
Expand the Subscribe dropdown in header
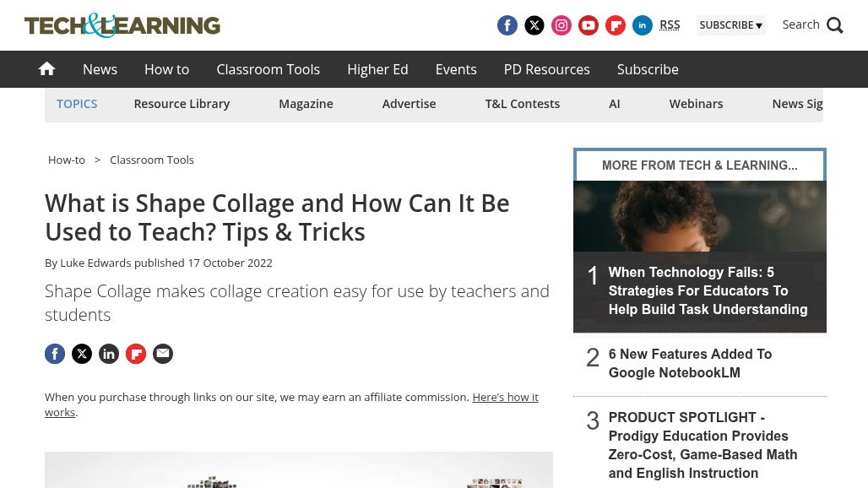730,25
